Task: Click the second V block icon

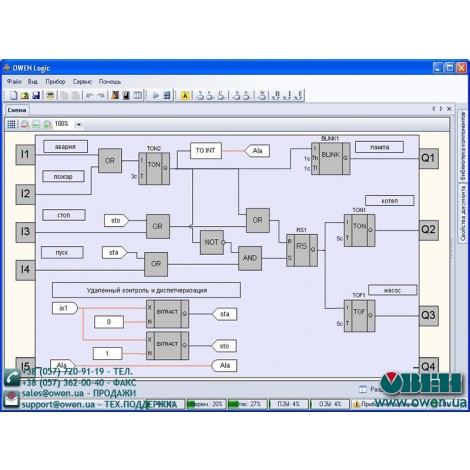Action: point(210,96)
